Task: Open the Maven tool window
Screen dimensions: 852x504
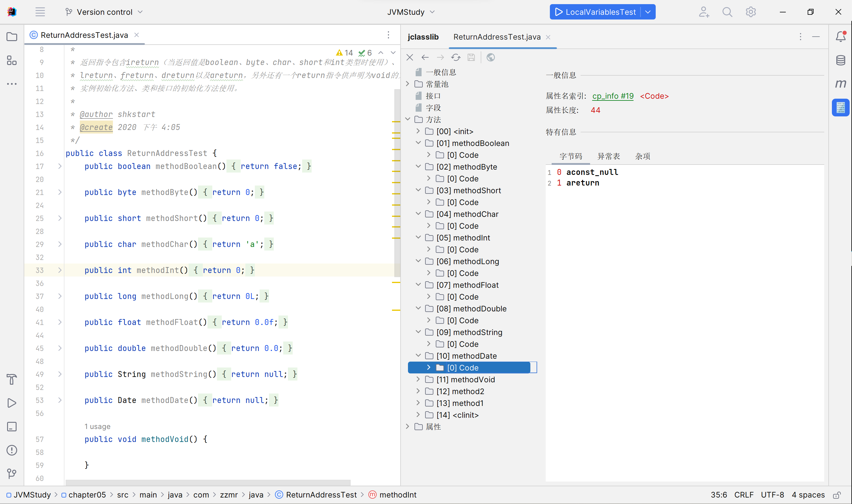Action: click(840, 84)
